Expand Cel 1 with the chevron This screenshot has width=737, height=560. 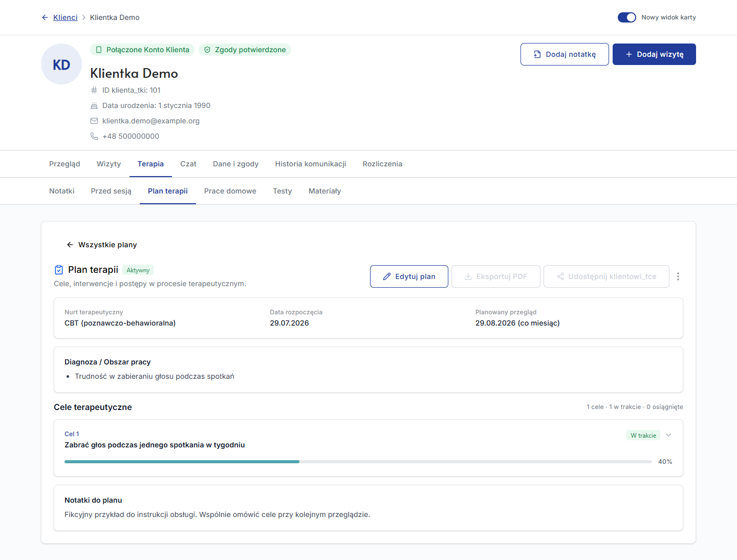click(x=668, y=435)
